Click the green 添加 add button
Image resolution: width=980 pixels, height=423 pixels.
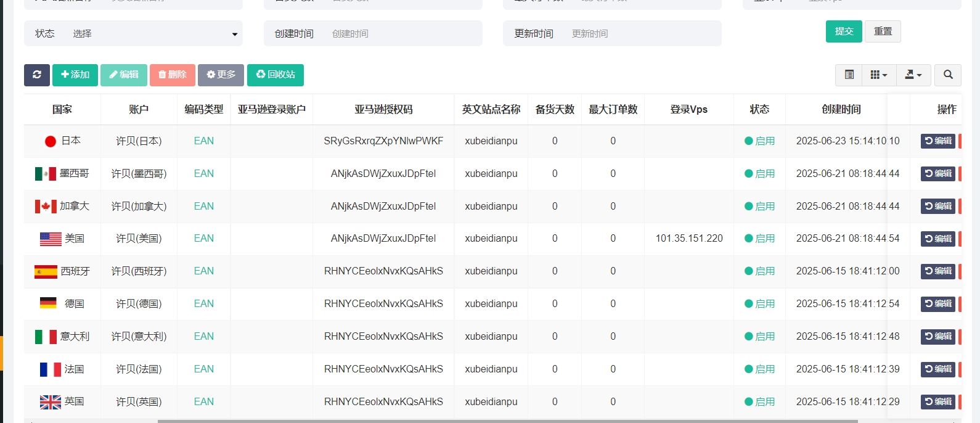(75, 75)
